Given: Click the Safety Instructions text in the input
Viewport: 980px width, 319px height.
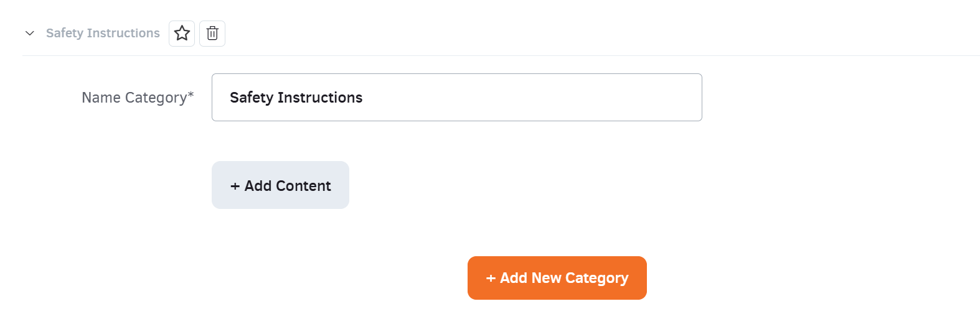Looking at the screenshot, I should click(296, 98).
